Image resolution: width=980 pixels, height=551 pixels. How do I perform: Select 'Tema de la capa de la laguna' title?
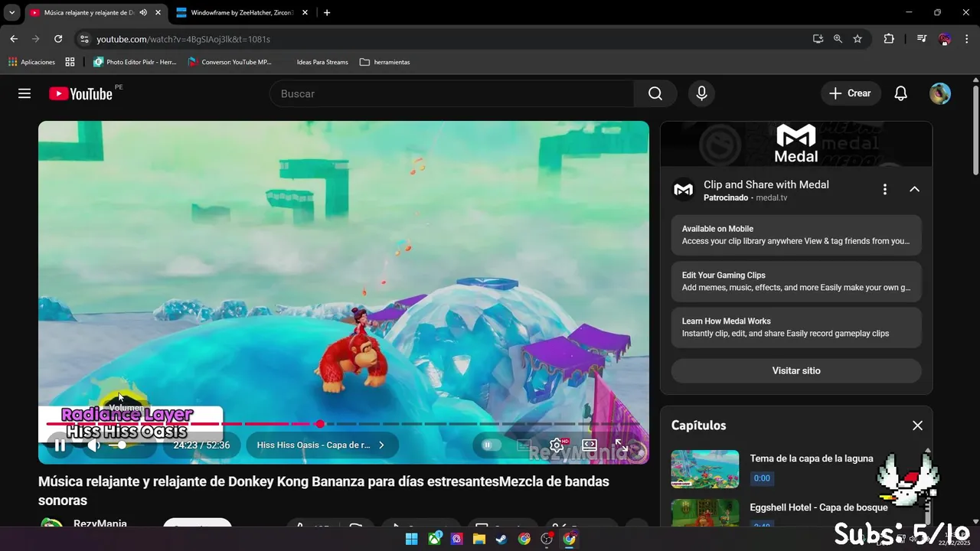click(812, 458)
